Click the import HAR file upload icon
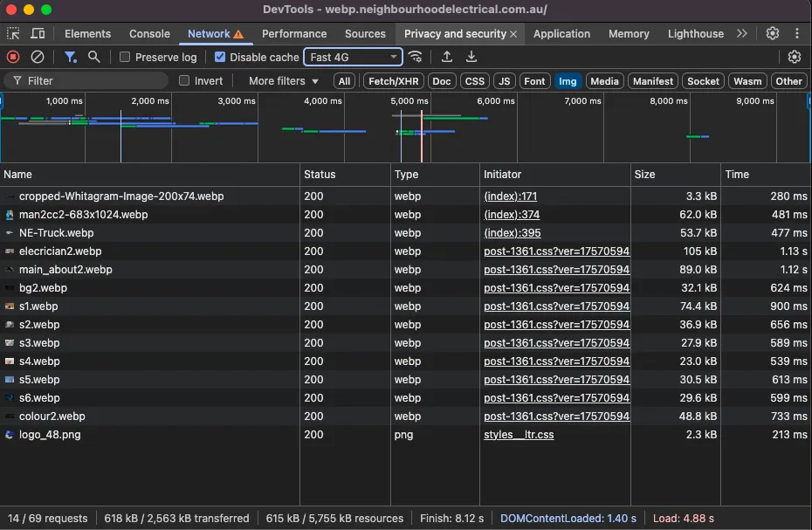 pyautogui.click(x=447, y=57)
